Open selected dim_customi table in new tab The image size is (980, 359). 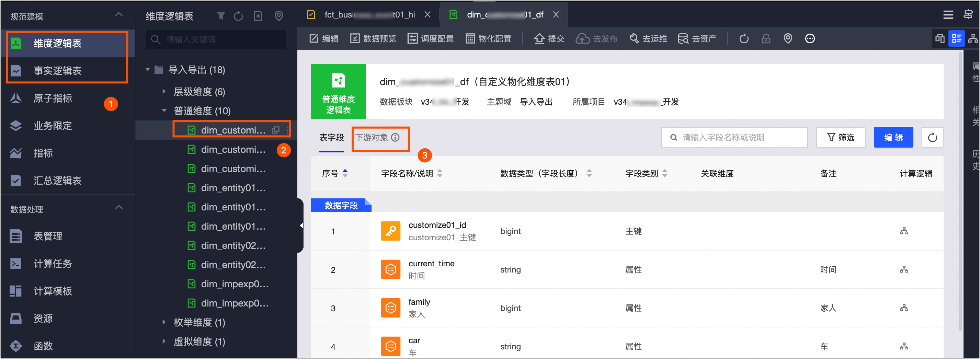tap(276, 130)
